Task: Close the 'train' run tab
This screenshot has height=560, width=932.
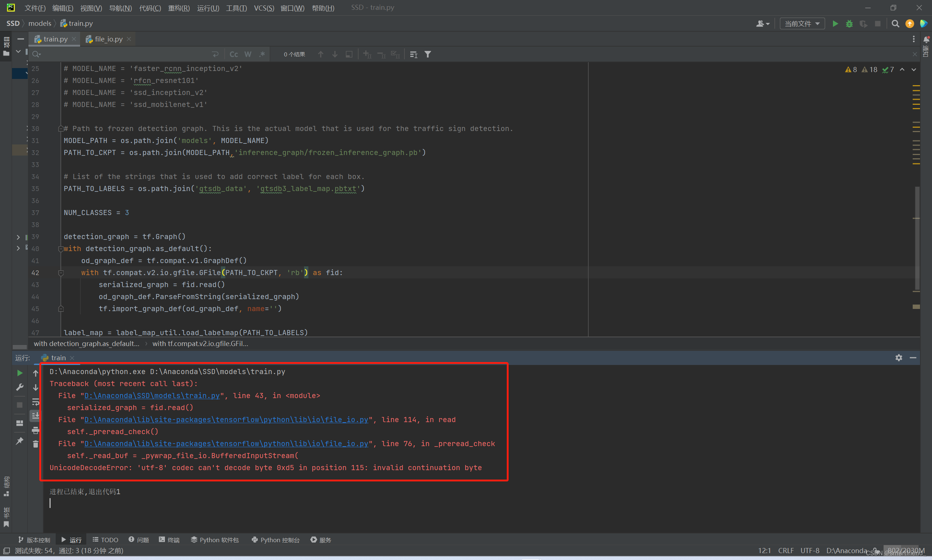Action: click(x=72, y=358)
